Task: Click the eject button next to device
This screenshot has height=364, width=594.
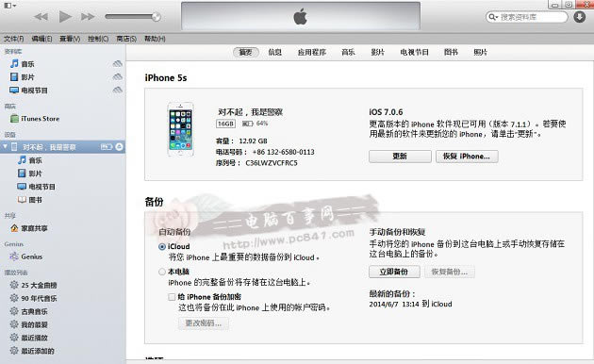Action: [x=119, y=146]
